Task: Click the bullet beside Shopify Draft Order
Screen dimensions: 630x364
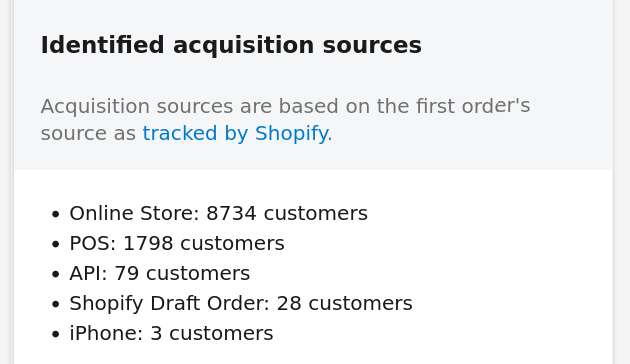Action: (x=56, y=304)
